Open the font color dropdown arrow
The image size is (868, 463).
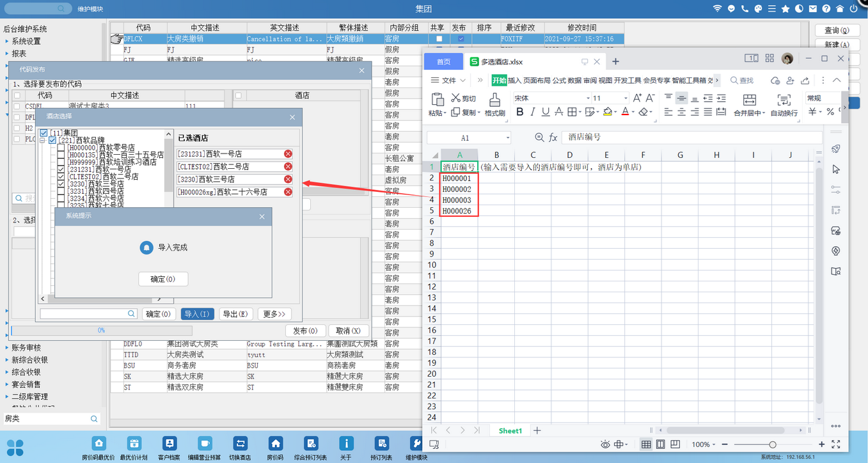pos(633,113)
